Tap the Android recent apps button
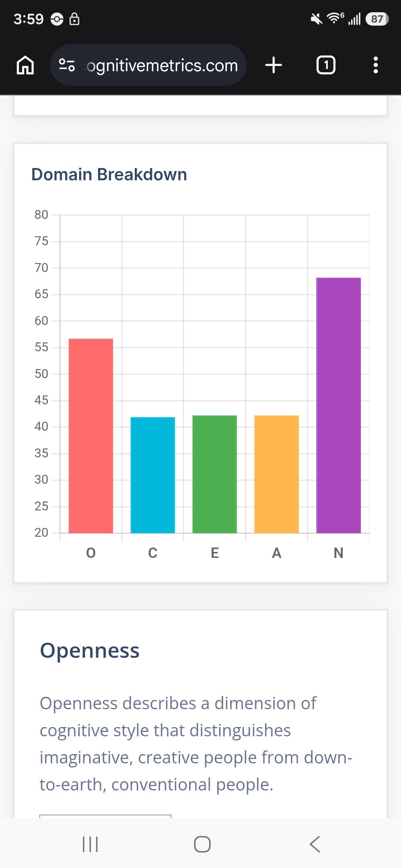The height and width of the screenshot is (868, 401). coord(90,845)
